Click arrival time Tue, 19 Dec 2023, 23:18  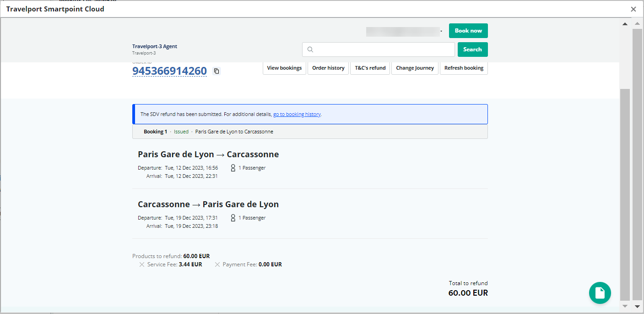[191, 226]
